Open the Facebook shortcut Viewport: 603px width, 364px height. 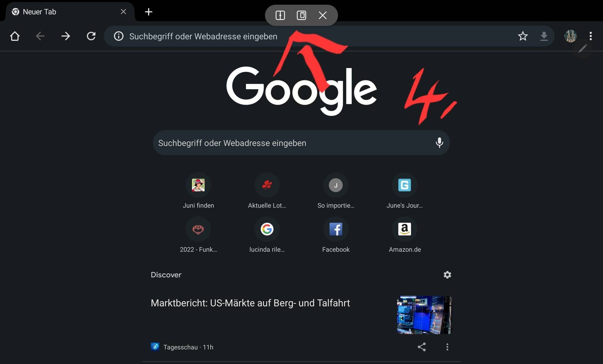[336, 235]
